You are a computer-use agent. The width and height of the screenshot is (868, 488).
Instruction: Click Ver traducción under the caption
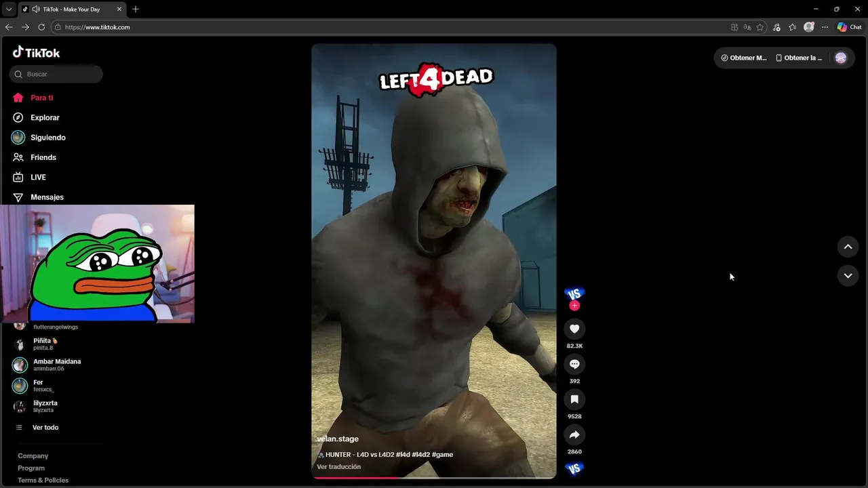(339, 467)
